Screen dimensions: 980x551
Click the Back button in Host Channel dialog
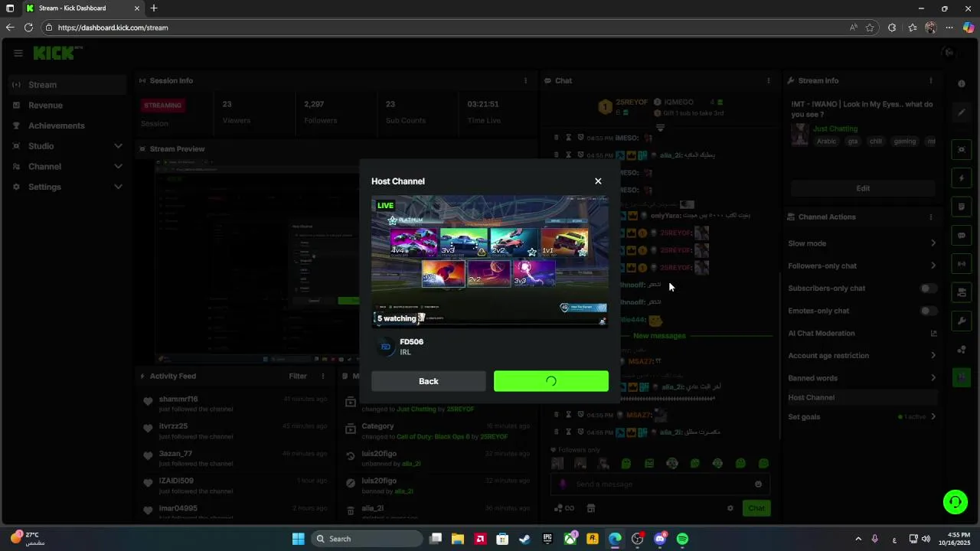[x=429, y=381]
